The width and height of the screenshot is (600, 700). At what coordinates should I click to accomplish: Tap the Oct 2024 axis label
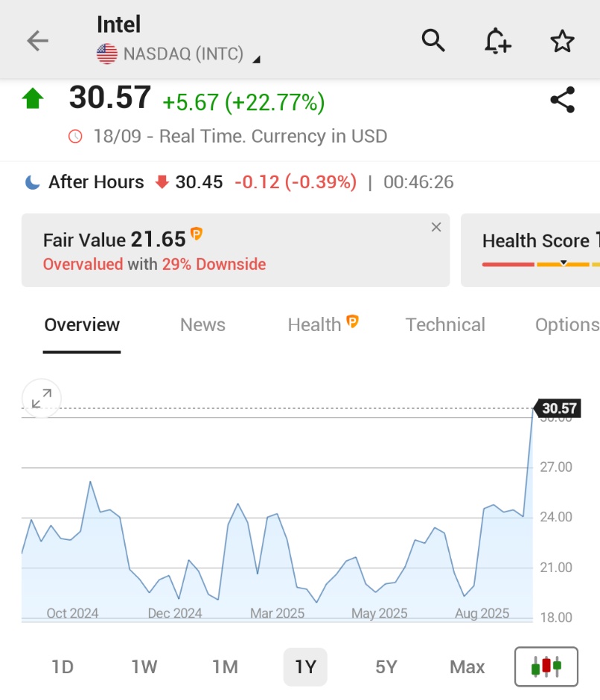tap(72, 614)
